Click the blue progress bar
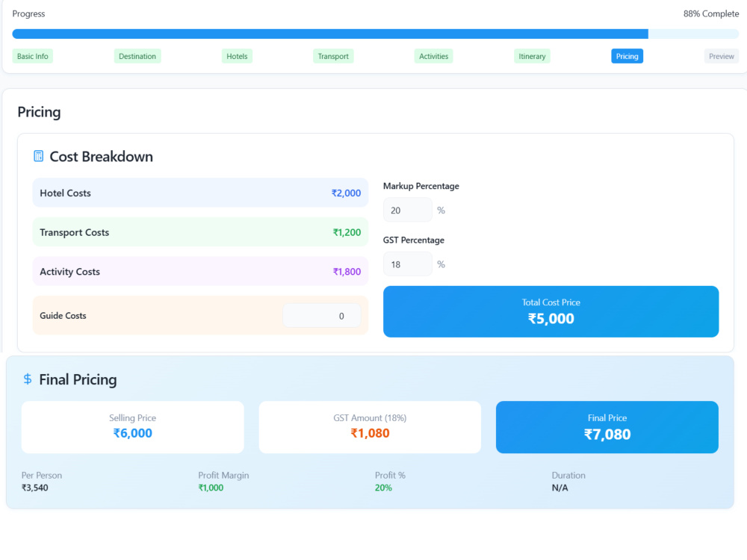Image resolution: width=747 pixels, height=560 pixels. click(329, 34)
